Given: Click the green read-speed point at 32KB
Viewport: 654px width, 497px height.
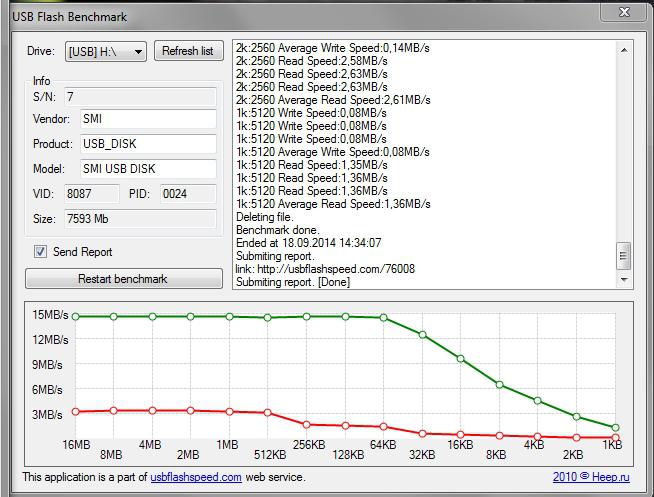Looking at the screenshot, I should [422, 335].
